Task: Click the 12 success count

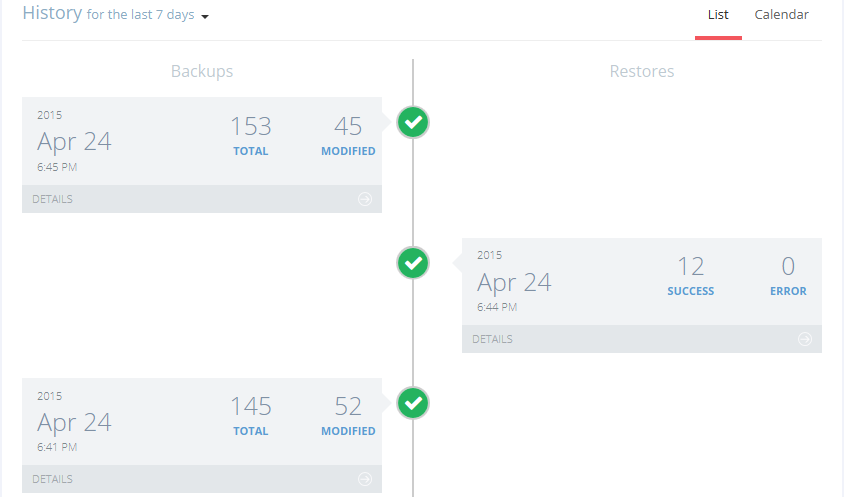Action: coord(691,267)
